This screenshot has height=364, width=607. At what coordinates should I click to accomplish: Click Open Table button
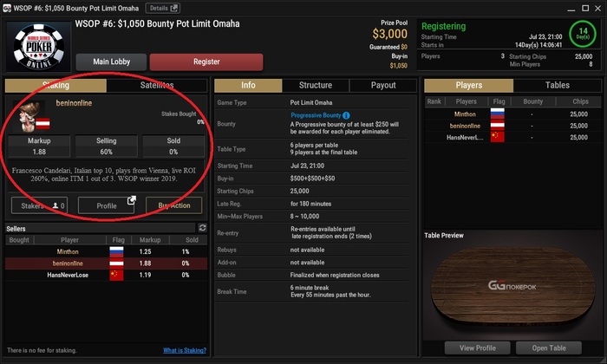coord(549,348)
